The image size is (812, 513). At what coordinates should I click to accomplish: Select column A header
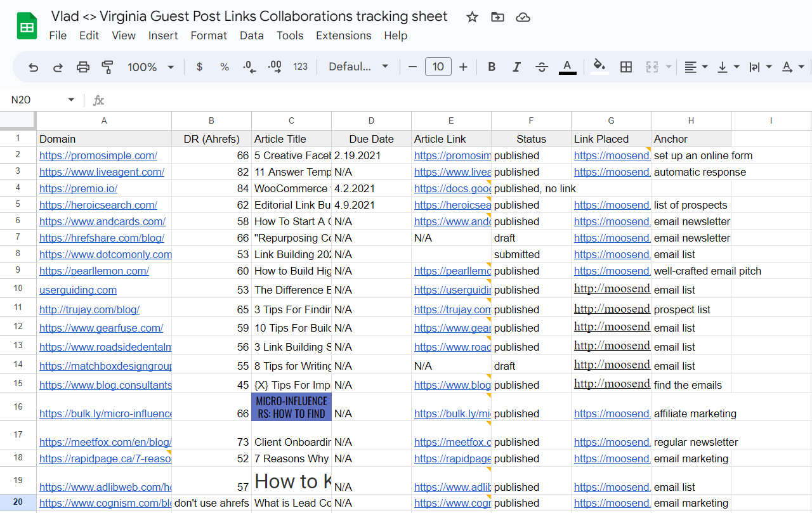click(x=104, y=120)
